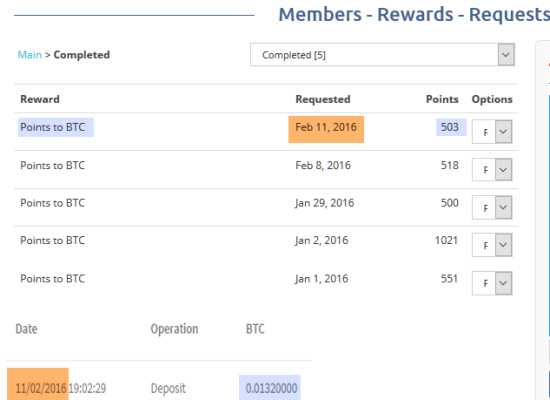This screenshot has width=550, height=400.
Task: Click the Points column header
Action: (x=442, y=99)
